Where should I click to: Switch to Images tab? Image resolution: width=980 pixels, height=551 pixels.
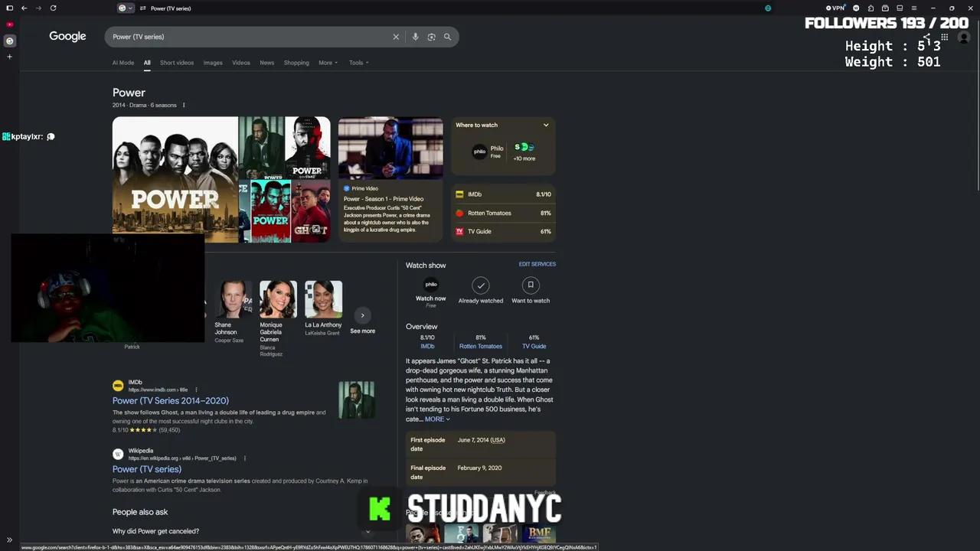[213, 63]
